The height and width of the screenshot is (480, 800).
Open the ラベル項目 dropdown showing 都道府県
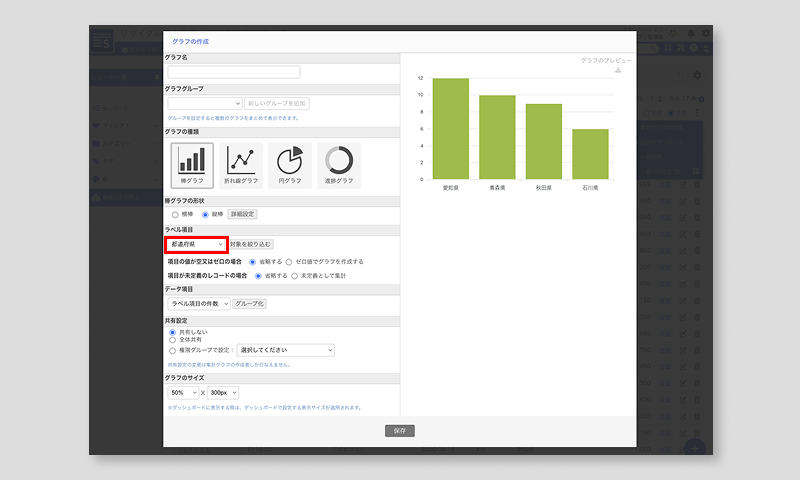click(196, 244)
